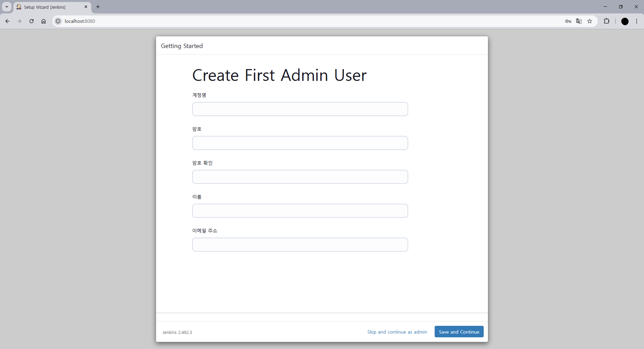Open the browser profile avatar
Viewport: 644px width, 349px height.
(x=625, y=21)
